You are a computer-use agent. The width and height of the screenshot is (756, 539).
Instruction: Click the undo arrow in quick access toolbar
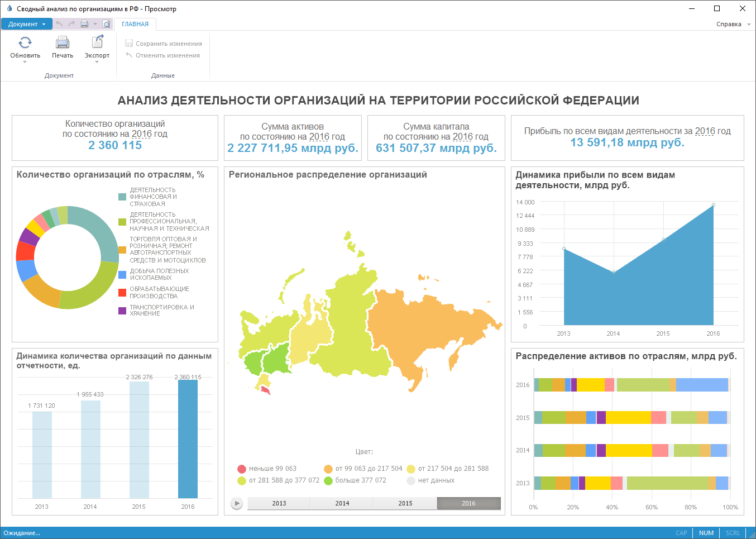(59, 24)
